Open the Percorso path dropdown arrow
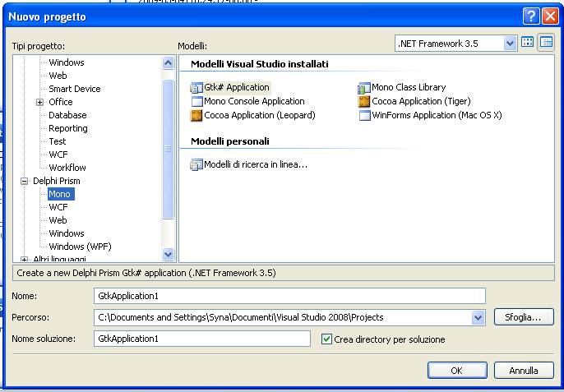The image size is (564, 392). tap(478, 317)
